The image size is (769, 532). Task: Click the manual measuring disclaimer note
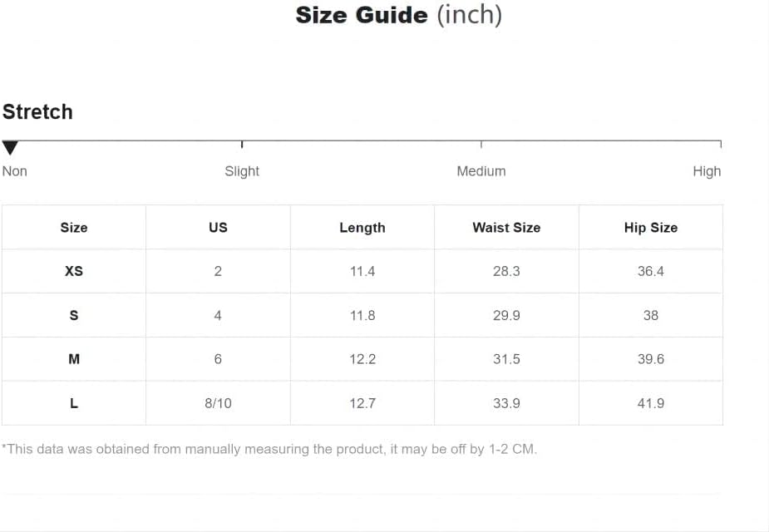[269, 449]
